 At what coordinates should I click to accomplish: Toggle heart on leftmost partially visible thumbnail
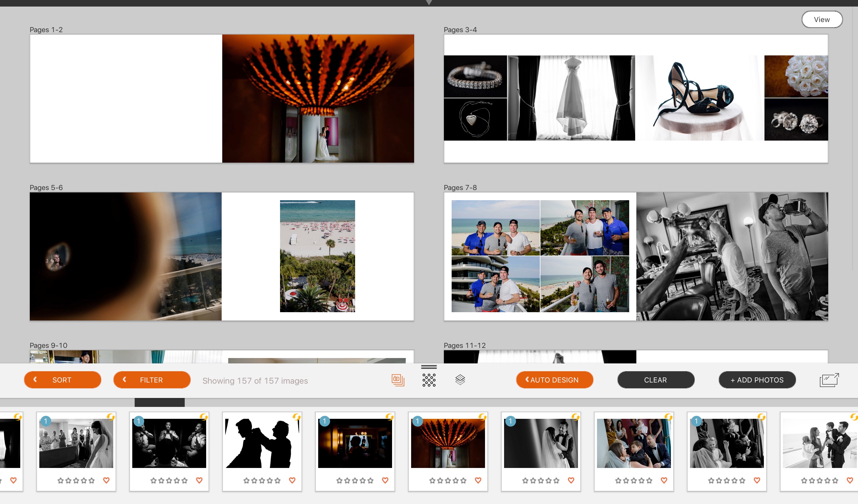tap(13, 480)
